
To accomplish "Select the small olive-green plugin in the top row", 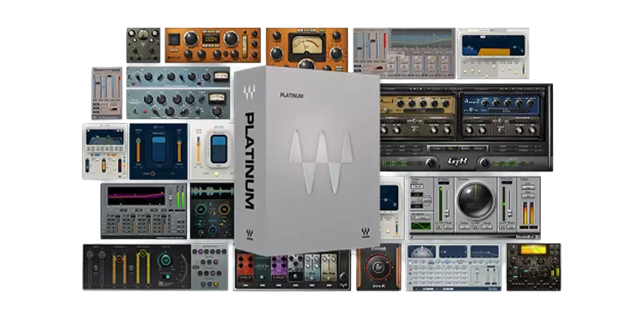I will 144,45.
